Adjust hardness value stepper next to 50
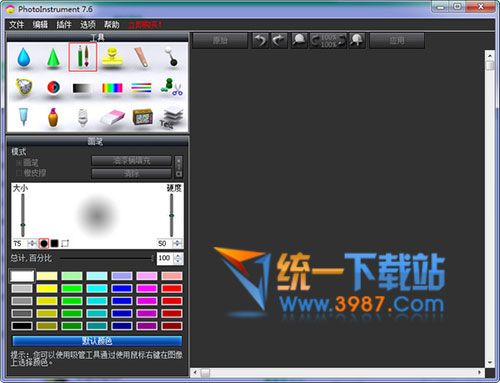Screen dimensions: 500x383 (177, 243)
